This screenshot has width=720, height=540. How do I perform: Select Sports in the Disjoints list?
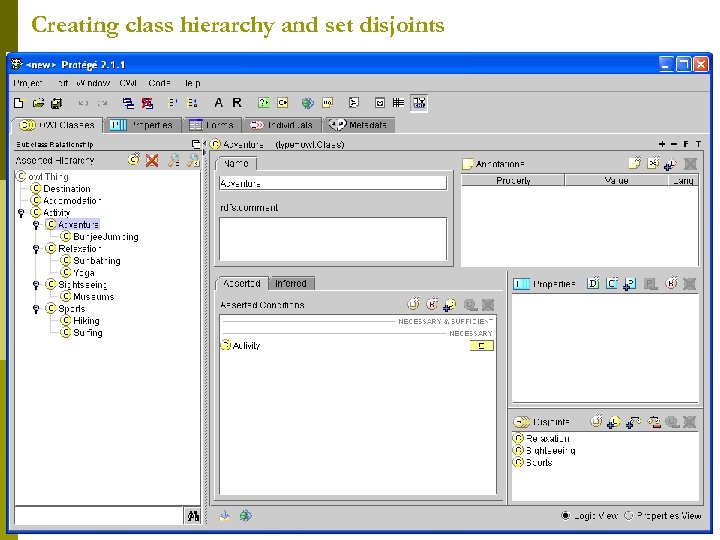tap(533, 462)
